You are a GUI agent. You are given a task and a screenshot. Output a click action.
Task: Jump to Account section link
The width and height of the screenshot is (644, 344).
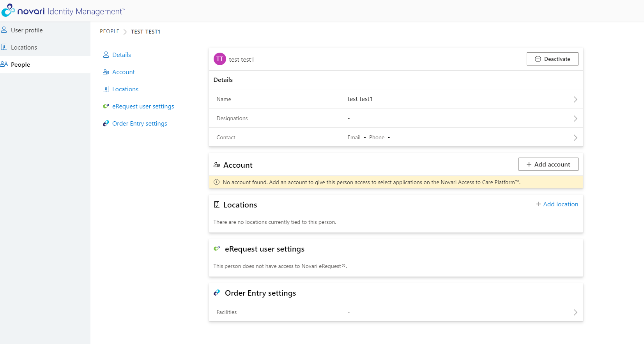pos(124,72)
